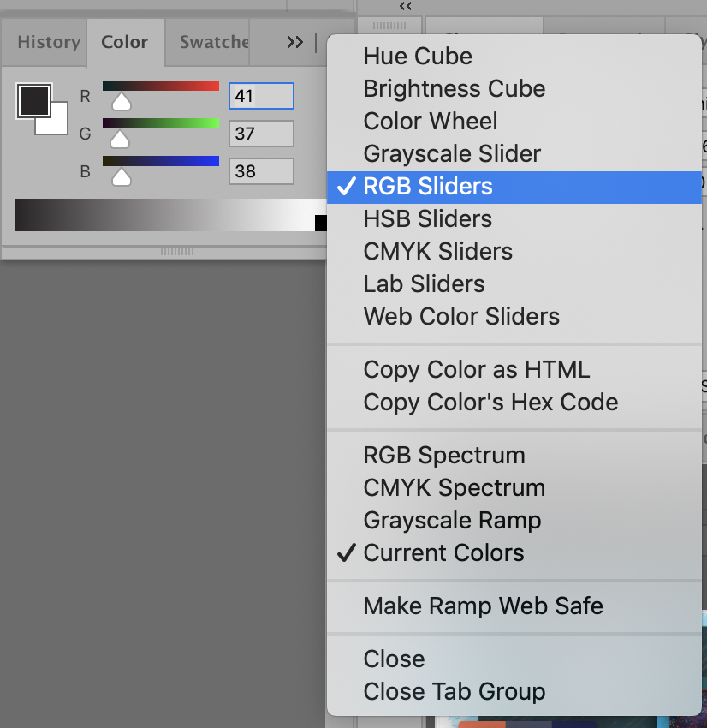Click the blue channel slider handle
The width and height of the screenshot is (707, 728).
(122, 177)
